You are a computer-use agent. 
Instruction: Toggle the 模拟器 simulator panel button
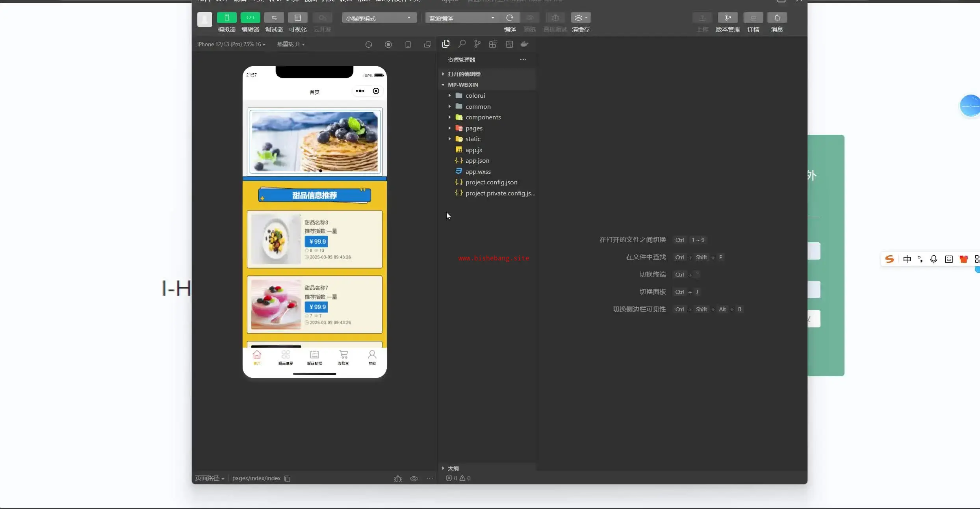[226, 18]
